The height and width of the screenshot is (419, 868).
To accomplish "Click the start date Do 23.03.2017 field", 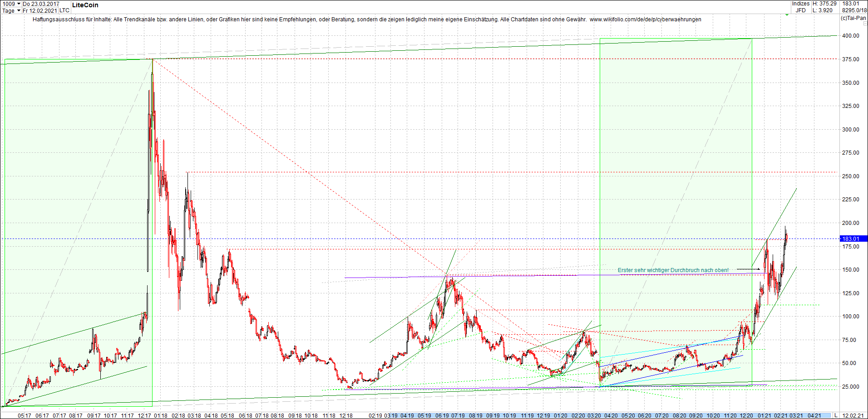I will [41, 4].
